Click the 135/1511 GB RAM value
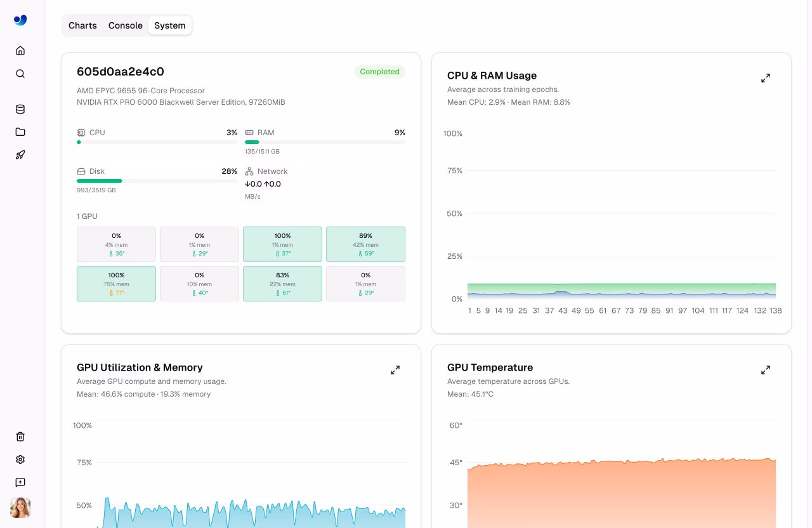Viewport: 812px width, 528px height. (x=262, y=152)
